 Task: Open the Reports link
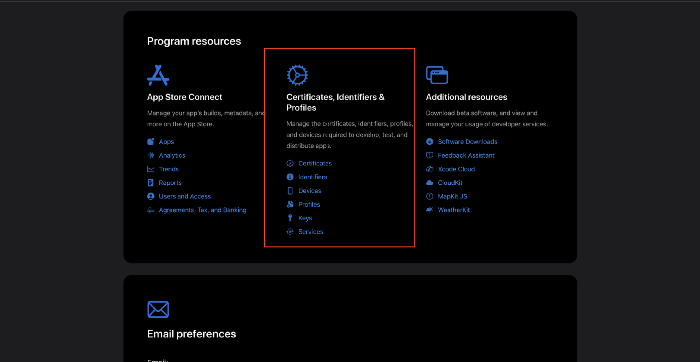pos(170,183)
